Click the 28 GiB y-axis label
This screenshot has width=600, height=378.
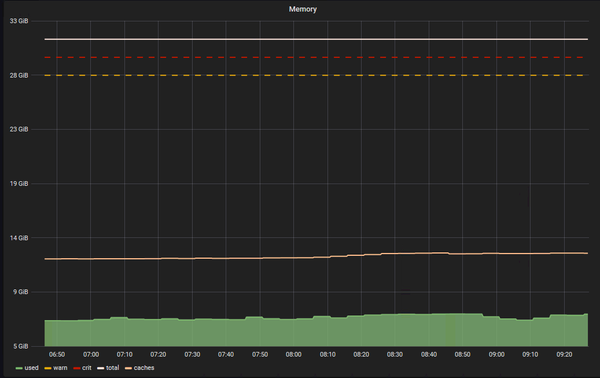(x=19, y=75)
